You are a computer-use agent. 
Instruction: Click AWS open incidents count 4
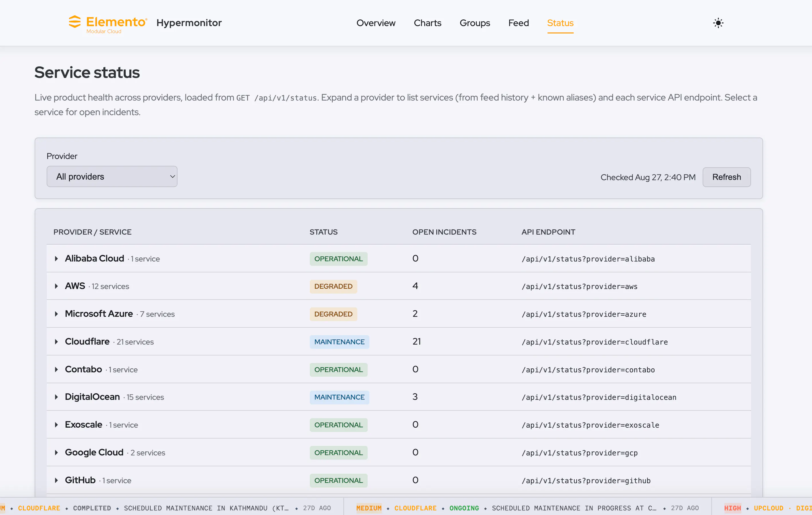coord(415,286)
